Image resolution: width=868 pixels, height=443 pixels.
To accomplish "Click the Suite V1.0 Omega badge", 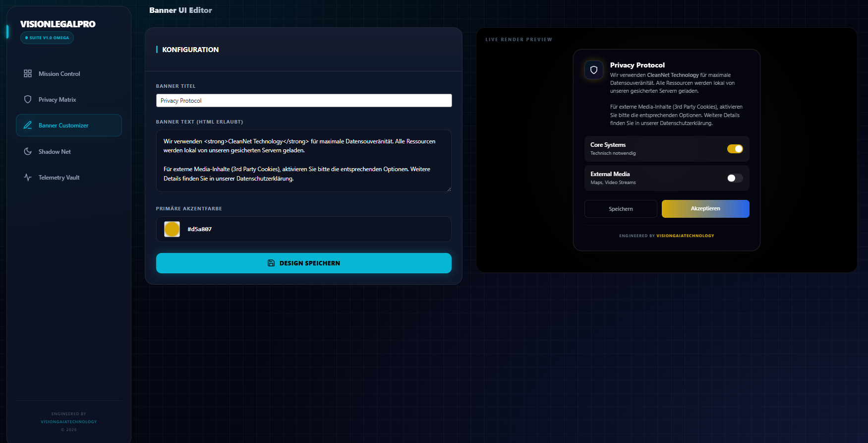I will click(47, 38).
